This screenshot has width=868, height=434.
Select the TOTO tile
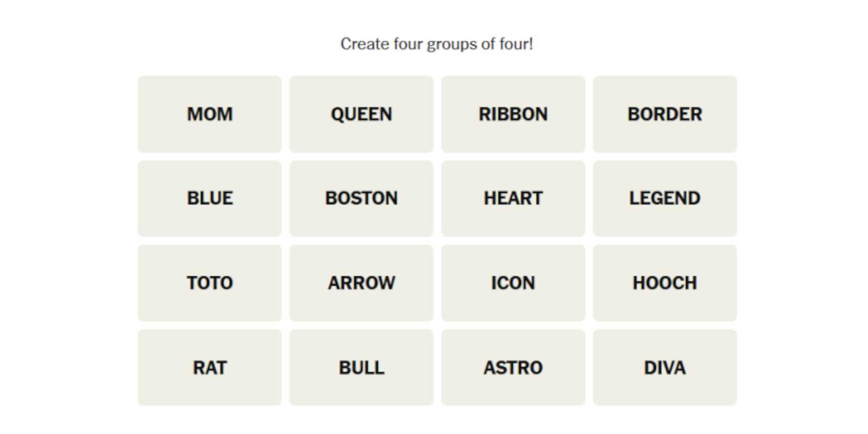click(x=209, y=283)
